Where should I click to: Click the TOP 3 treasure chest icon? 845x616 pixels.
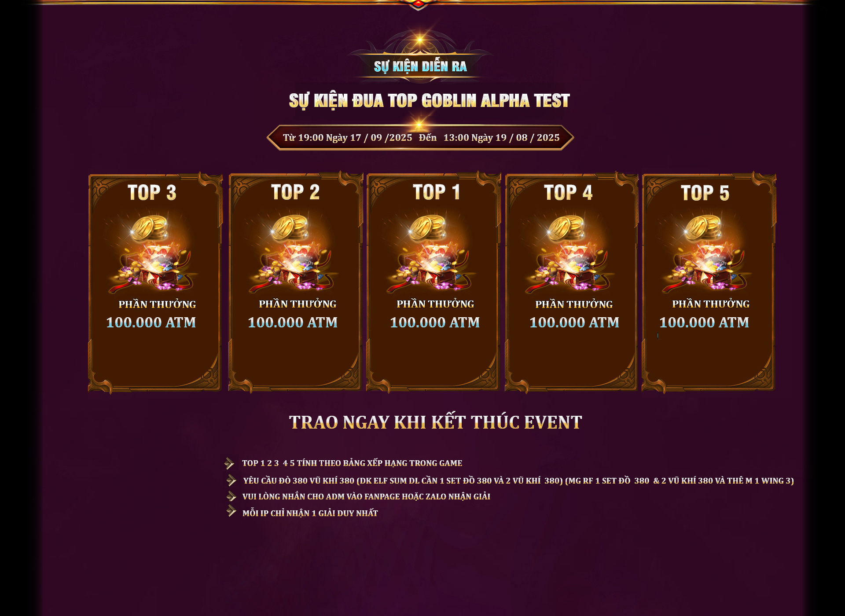click(x=153, y=253)
